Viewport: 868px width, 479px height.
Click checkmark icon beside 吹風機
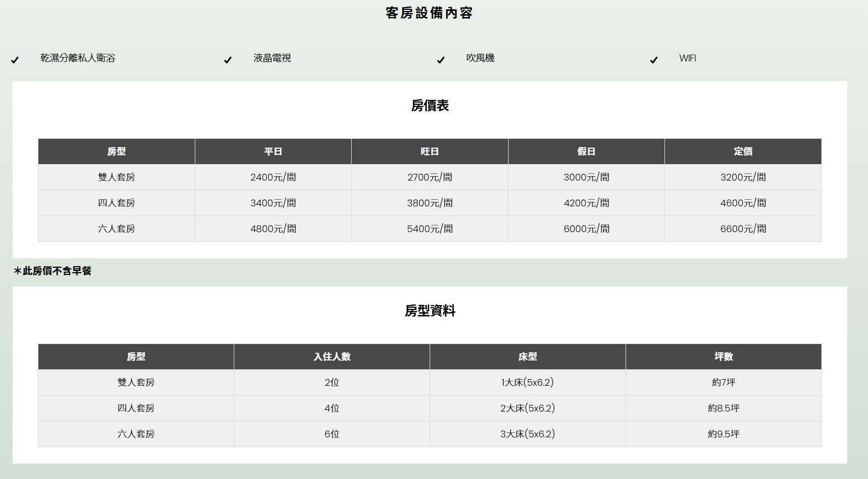441,60
